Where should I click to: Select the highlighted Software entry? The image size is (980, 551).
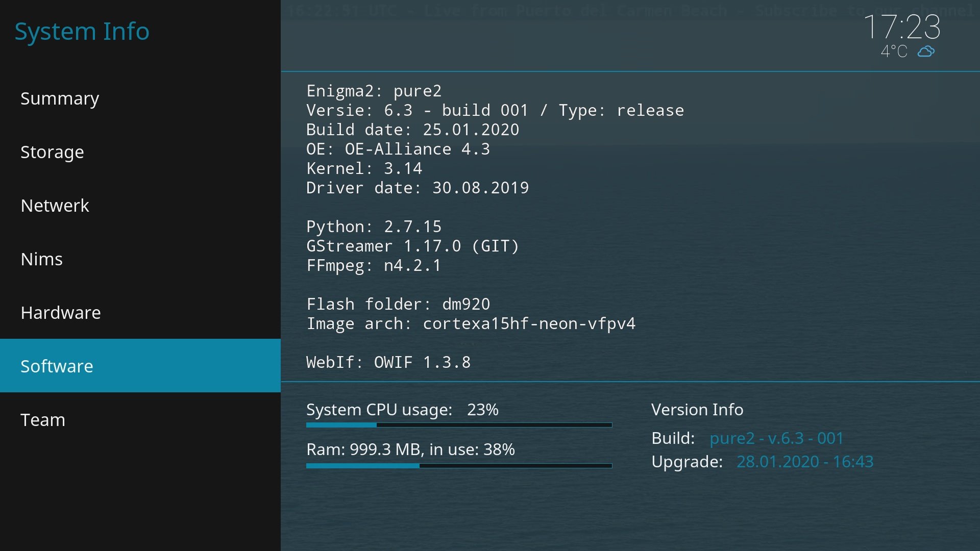[57, 366]
